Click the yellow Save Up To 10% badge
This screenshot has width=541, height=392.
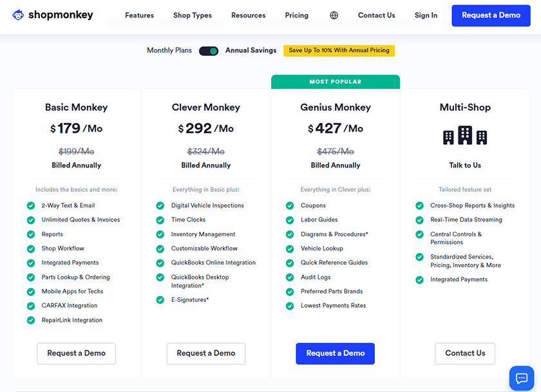[x=339, y=51]
